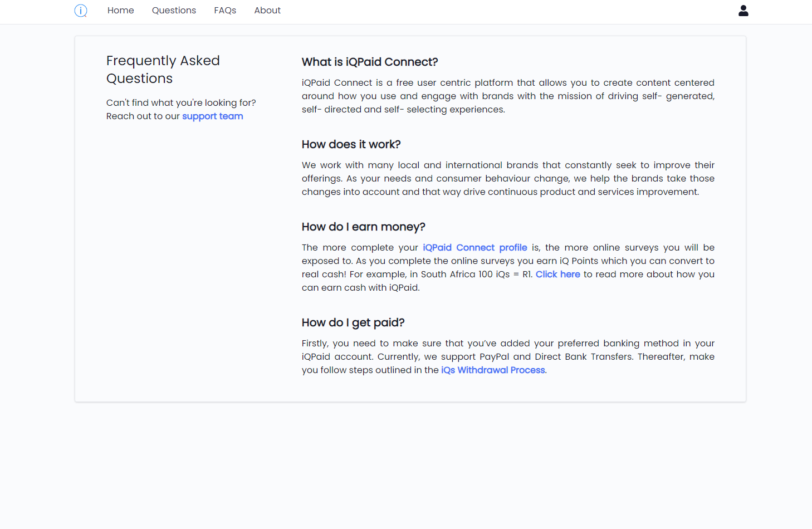
Task: Click the iQPaid info logo icon
Action: pos(81,11)
